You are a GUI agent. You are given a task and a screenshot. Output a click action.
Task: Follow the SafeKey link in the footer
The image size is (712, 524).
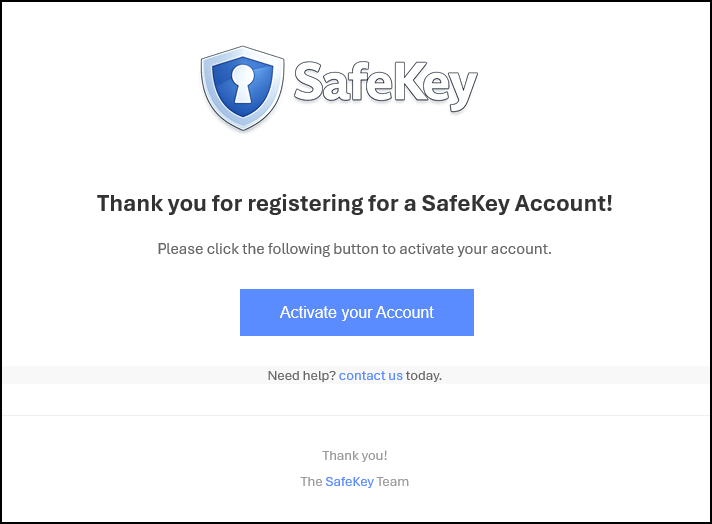coord(349,482)
